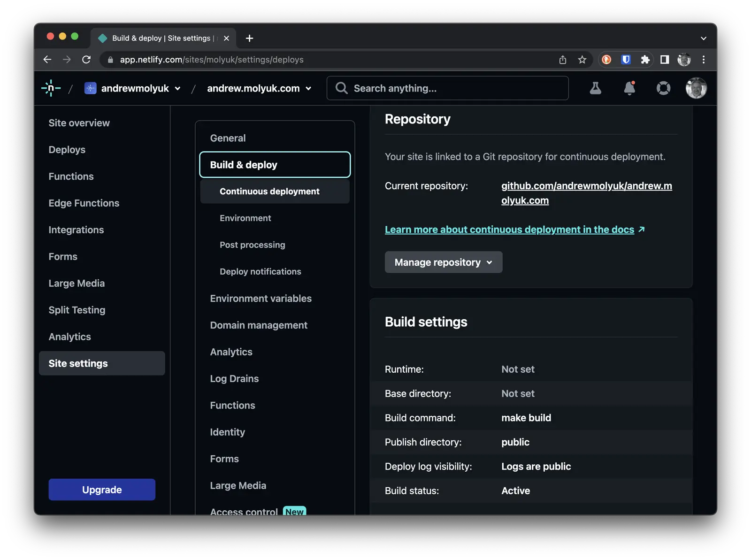751x560 pixels.
Task: Click Learn more about continuous deployment
Action: click(509, 229)
